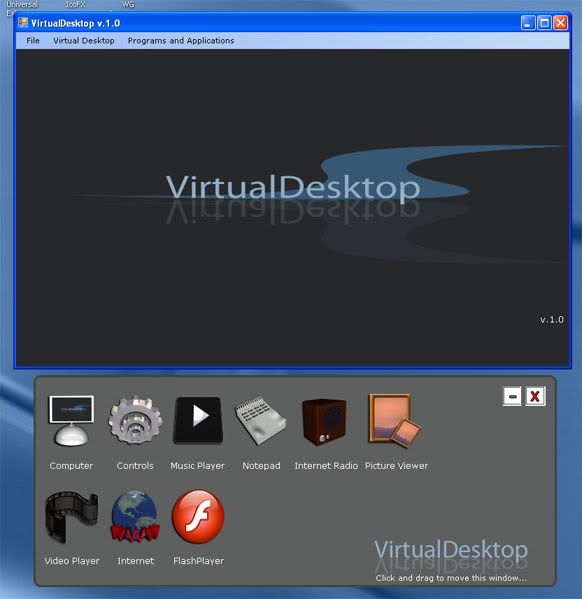
Task: Click the 'FlashPlayer' label text
Action: [x=198, y=561]
